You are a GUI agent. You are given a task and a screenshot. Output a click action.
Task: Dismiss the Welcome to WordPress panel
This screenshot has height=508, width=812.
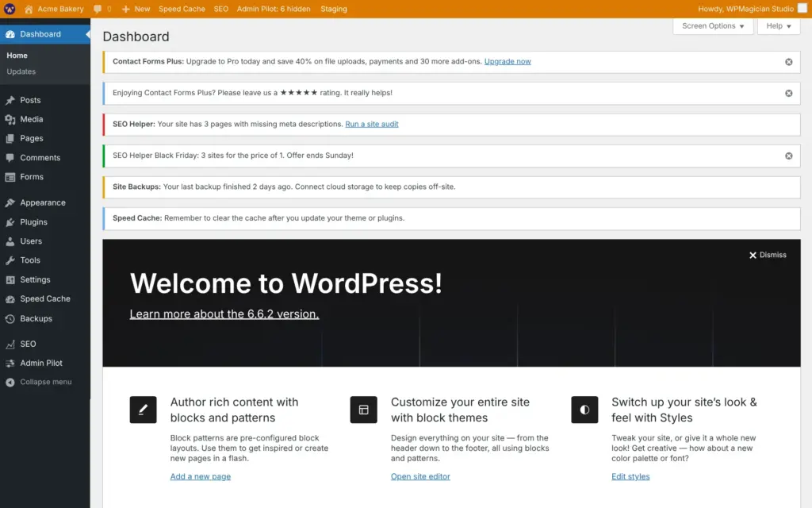(768, 255)
